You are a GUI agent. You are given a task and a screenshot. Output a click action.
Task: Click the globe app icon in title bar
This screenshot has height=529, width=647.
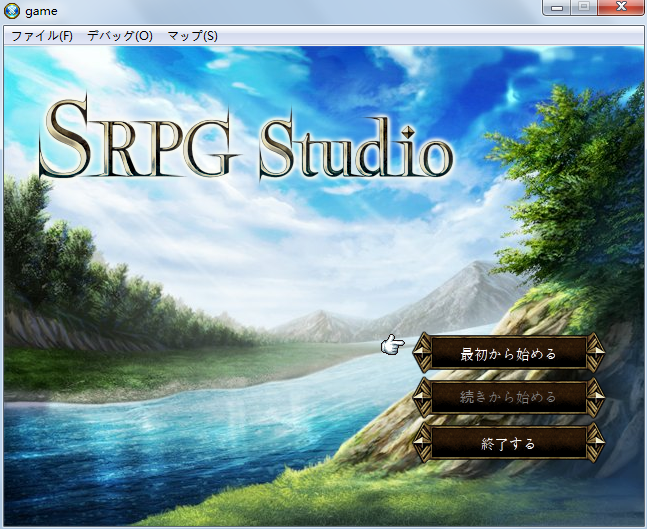(12, 11)
